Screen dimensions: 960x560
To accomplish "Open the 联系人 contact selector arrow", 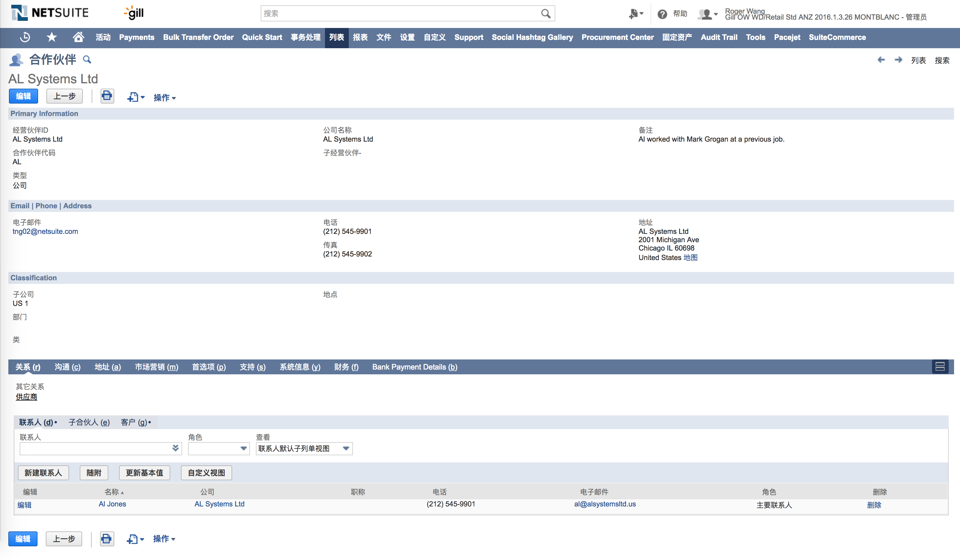I will (175, 448).
